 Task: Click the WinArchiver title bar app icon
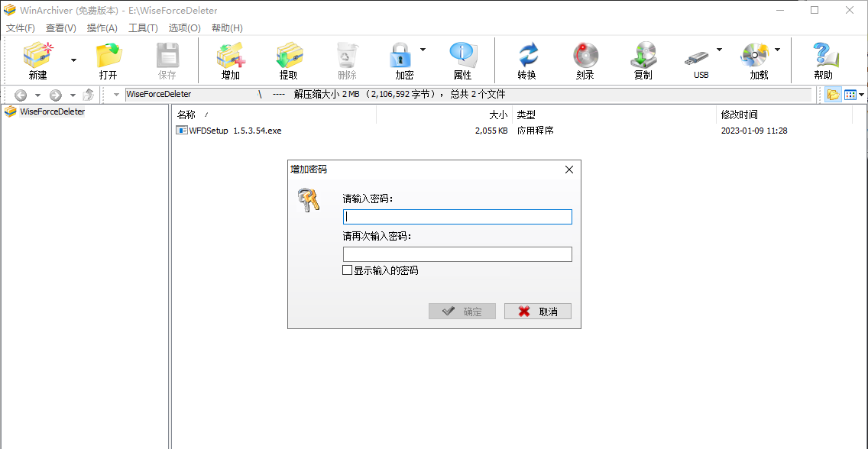[x=9, y=10]
